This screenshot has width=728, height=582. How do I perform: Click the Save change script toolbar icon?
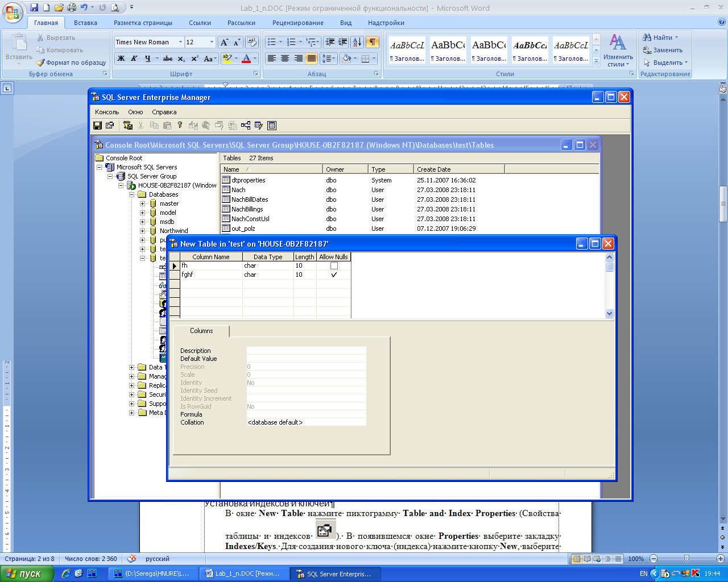pyautogui.click(x=128, y=126)
